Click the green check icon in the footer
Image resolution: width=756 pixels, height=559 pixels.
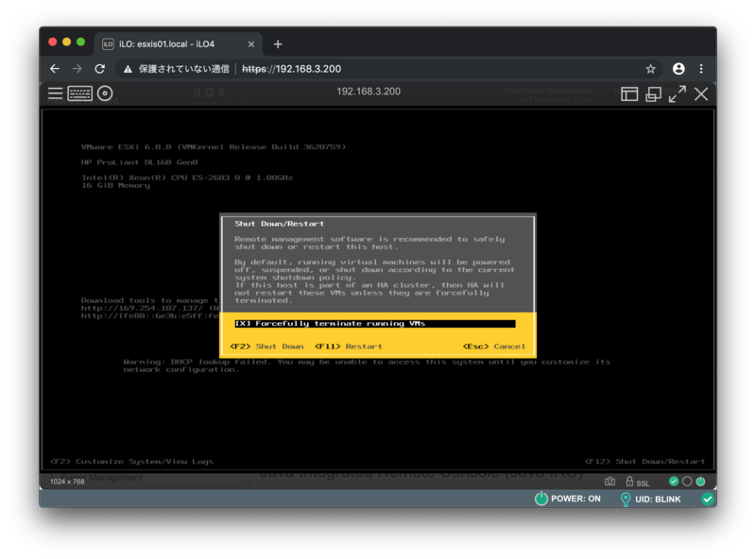[707, 500]
